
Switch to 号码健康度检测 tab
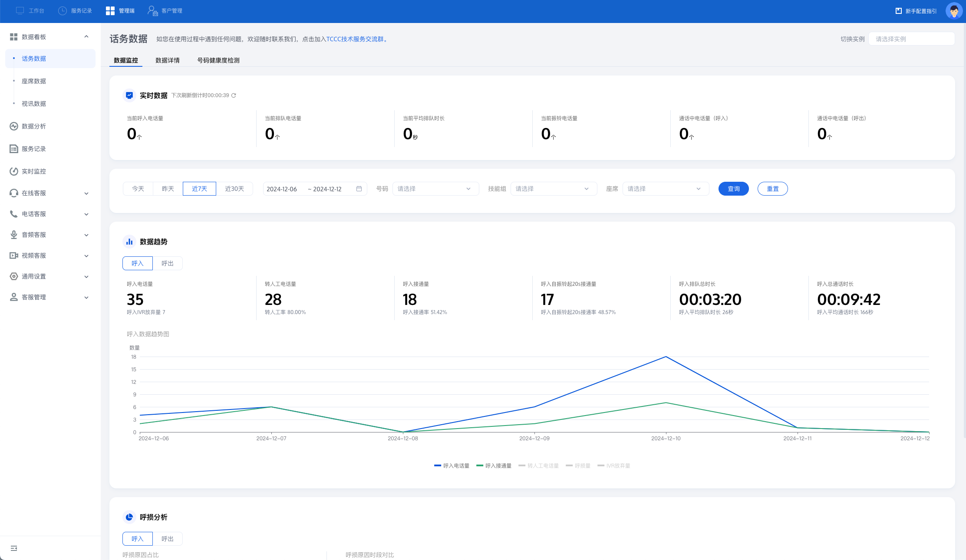(218, 60)
